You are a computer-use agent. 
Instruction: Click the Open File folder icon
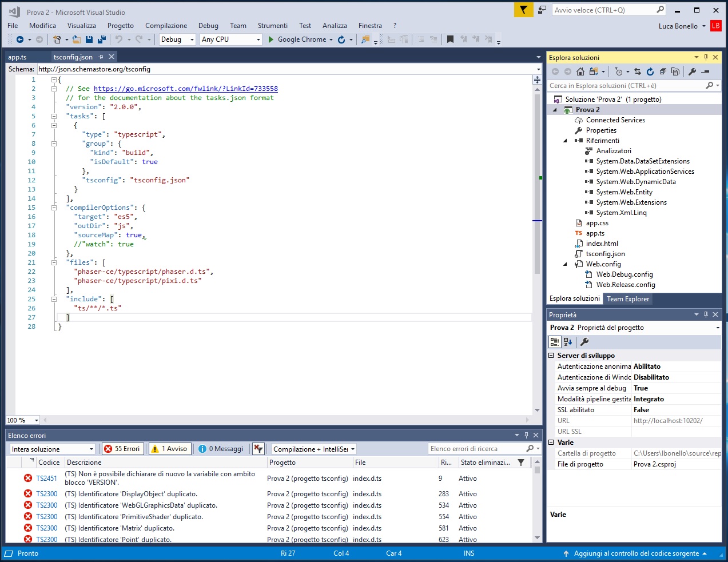tap(76, 39)
